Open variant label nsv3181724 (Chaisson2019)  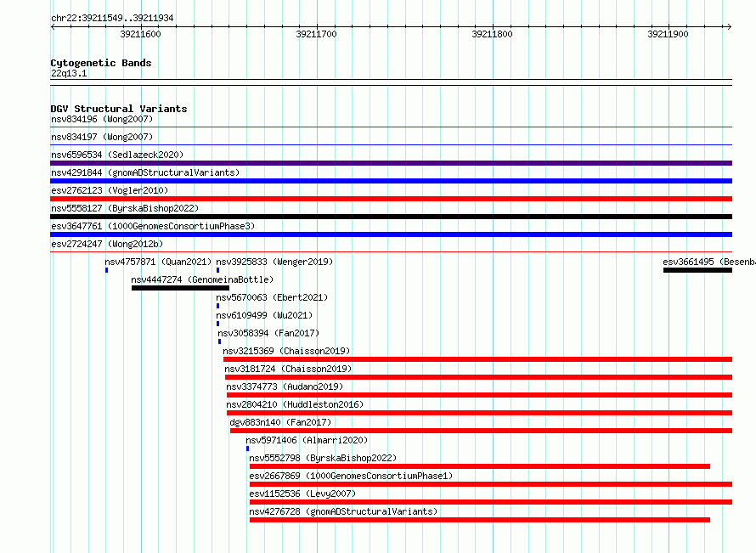point(288,369)
